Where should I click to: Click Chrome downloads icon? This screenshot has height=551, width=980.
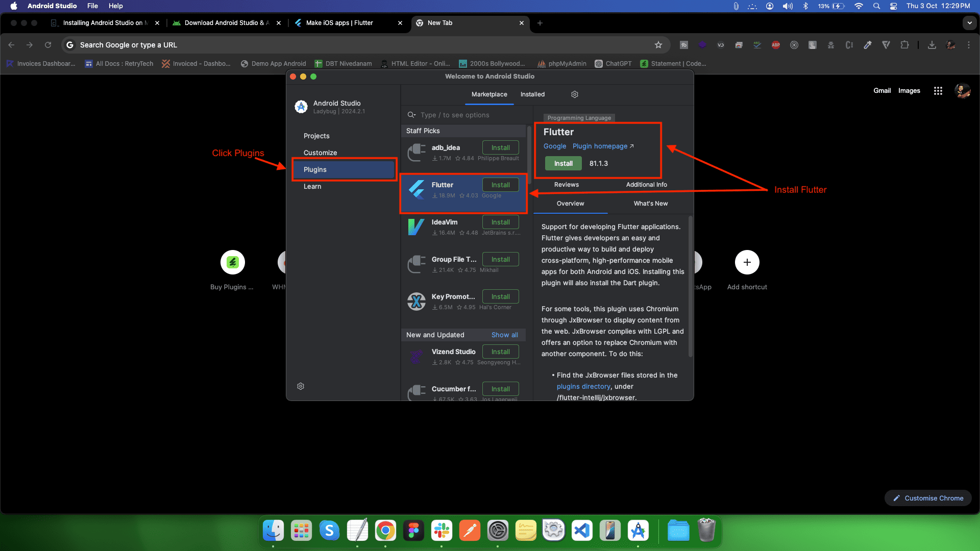pyautogui.click(x=932, y=45)
